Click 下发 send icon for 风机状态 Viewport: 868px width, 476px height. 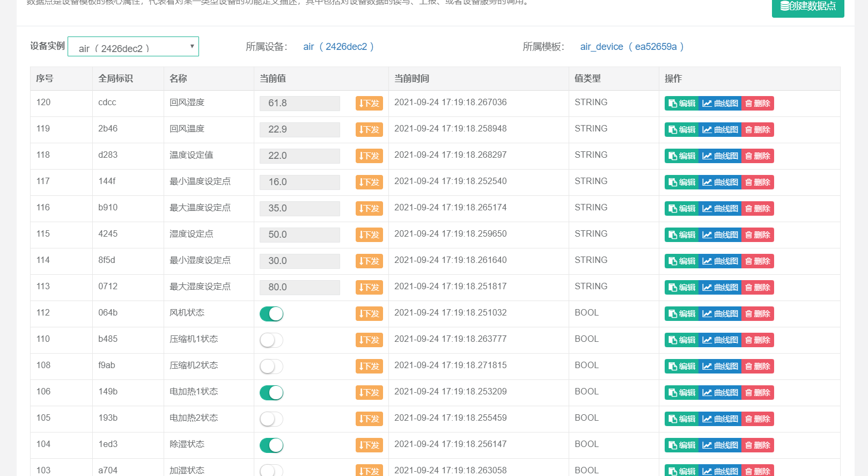click(369, 314)
